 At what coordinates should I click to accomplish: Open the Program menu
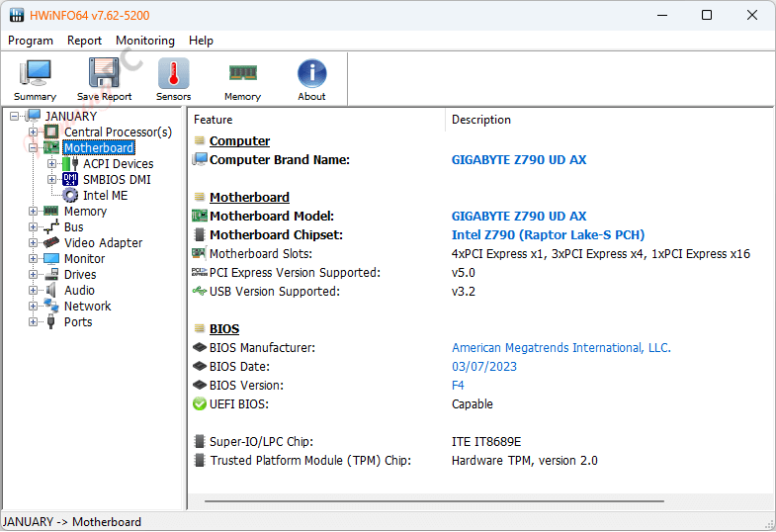pos(31,41)
